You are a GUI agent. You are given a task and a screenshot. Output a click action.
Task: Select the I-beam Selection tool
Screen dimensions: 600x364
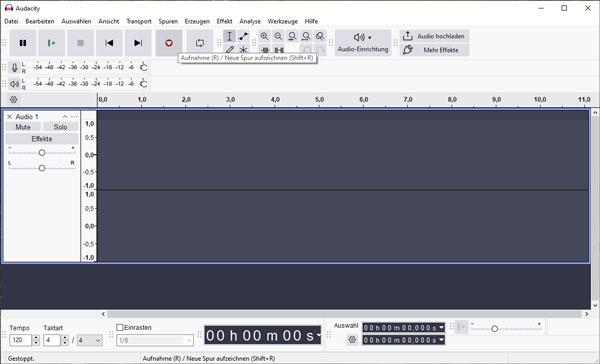pyautogui.click(x=229, y=36)
